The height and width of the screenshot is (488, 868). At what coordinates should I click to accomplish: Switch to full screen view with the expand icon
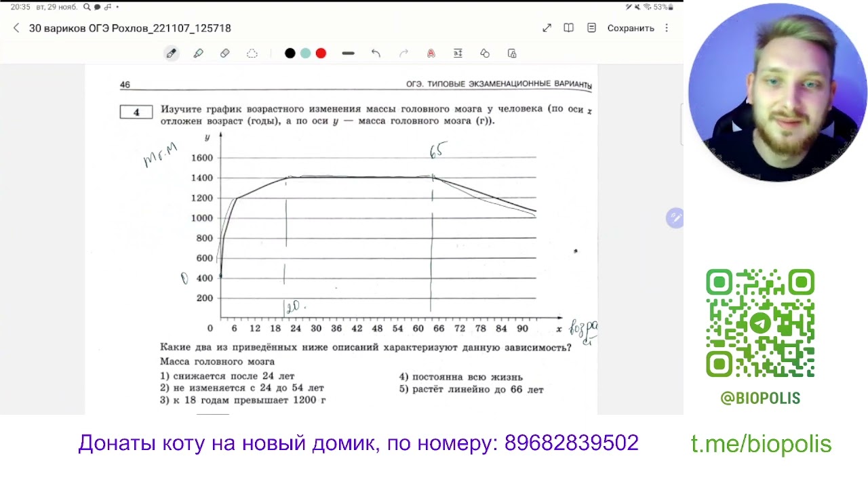tap(547, 28)
